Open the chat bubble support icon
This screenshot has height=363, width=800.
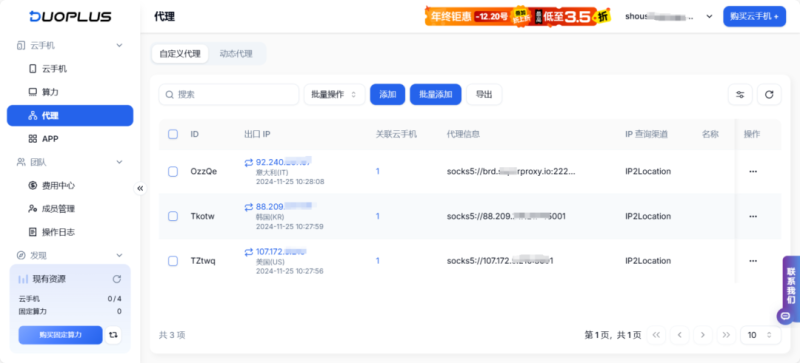click(785, 316)
